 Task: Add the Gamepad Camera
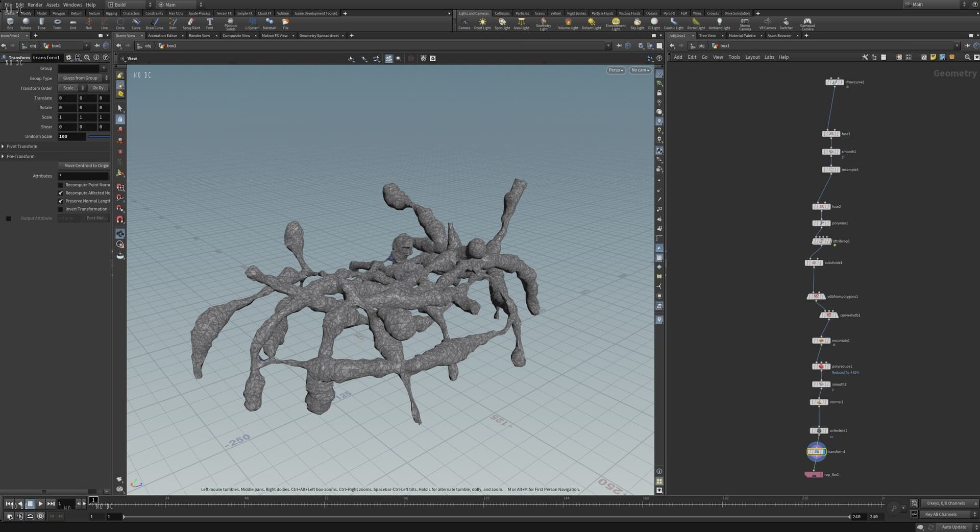(807, 24)
